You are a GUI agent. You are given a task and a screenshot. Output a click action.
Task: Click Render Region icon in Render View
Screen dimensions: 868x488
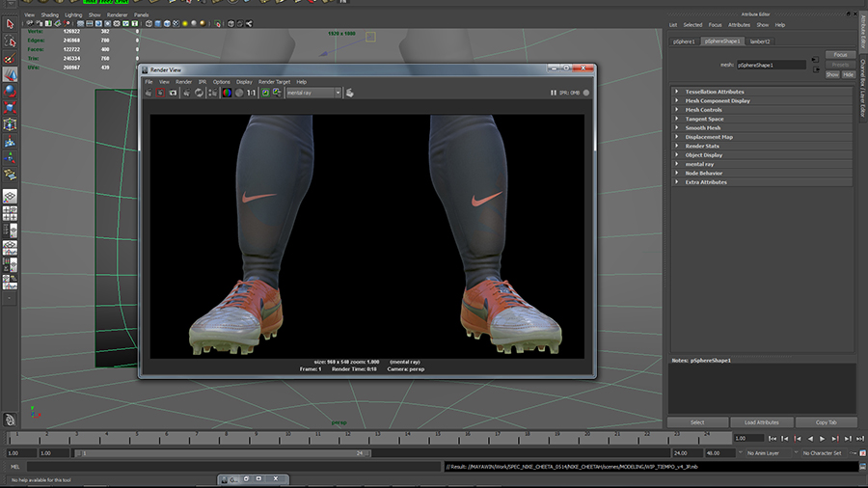click(161, 93)
